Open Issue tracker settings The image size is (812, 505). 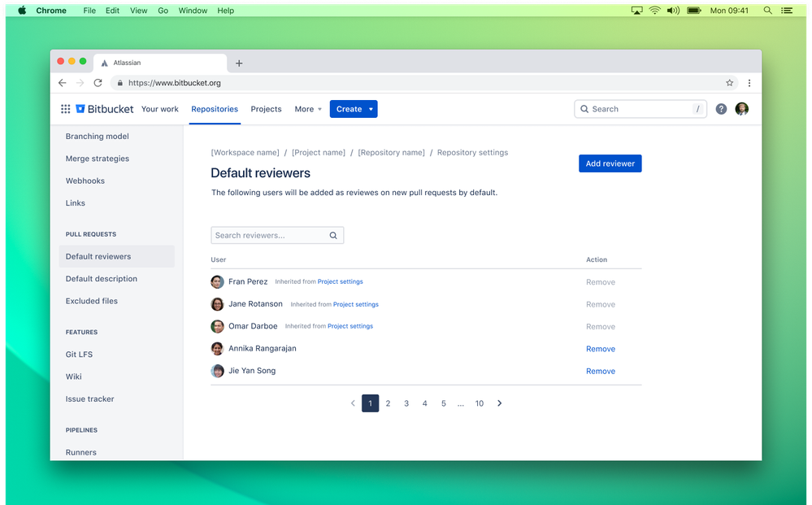click(89, 398)
